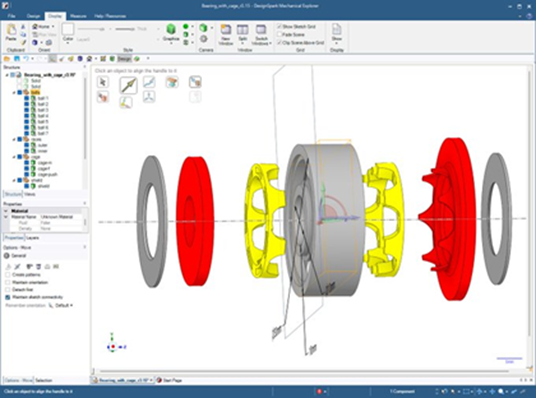
Task: Enable the Fade Scene checkbox
Action: (279, 35)
